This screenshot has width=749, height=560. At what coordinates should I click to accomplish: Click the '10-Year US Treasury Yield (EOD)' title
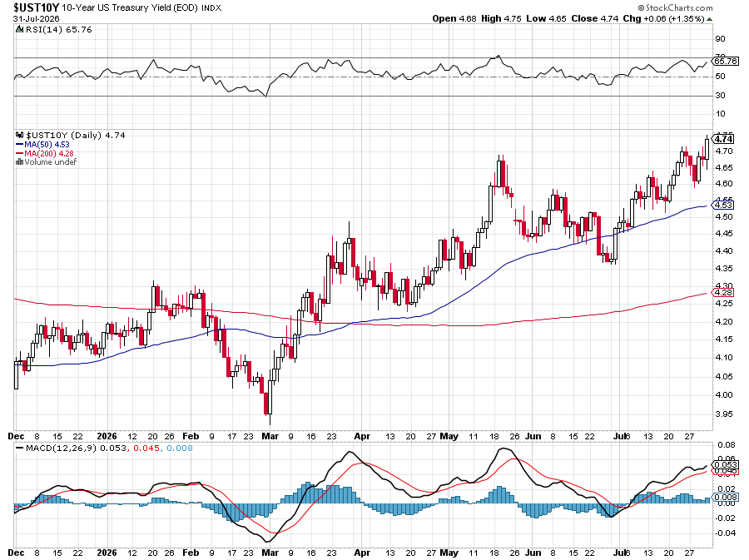(130, 8)
